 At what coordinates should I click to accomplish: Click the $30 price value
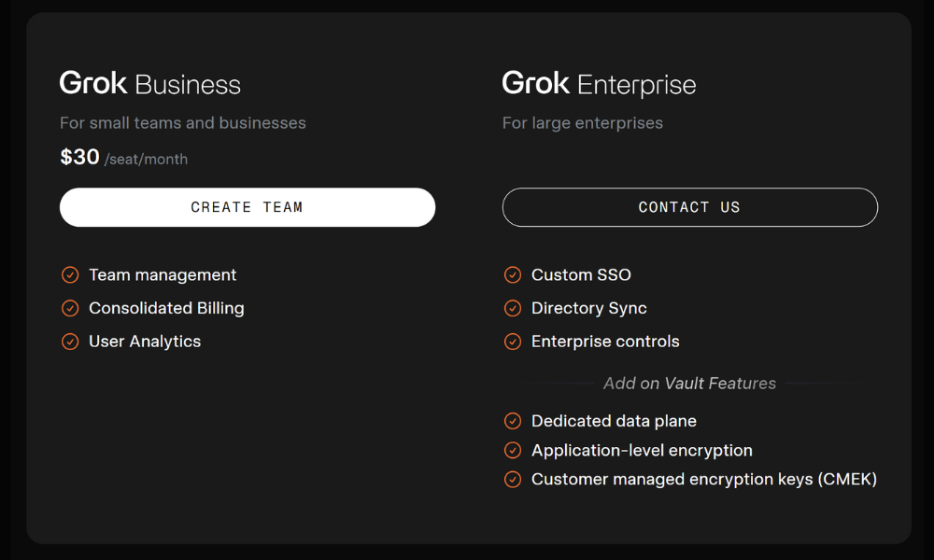pos(79,157)
